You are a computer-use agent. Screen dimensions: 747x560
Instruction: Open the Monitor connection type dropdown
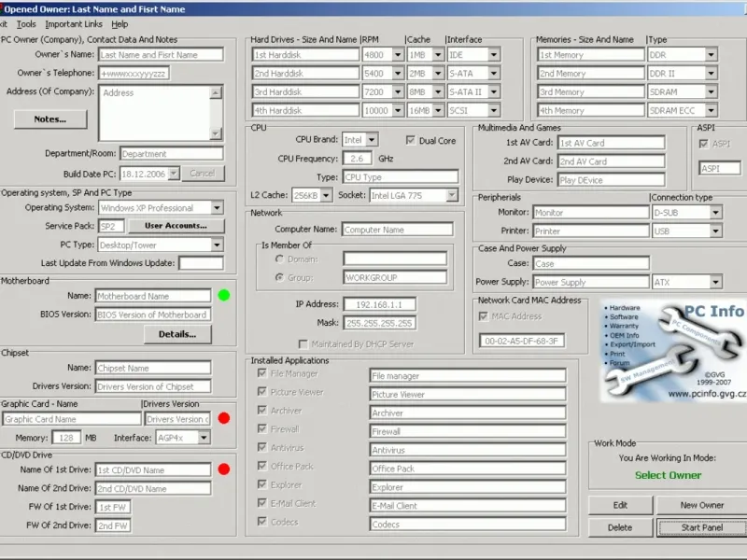714,212
